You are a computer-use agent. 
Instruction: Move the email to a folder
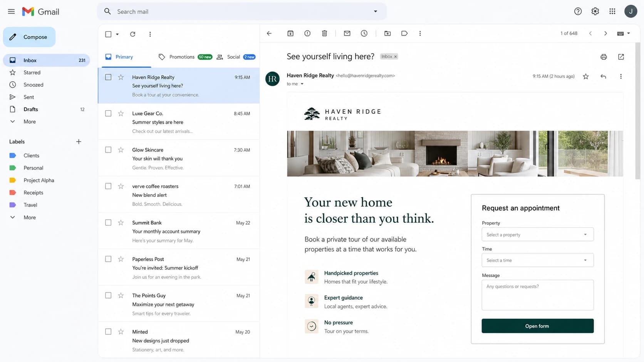[x=387, y=33]
